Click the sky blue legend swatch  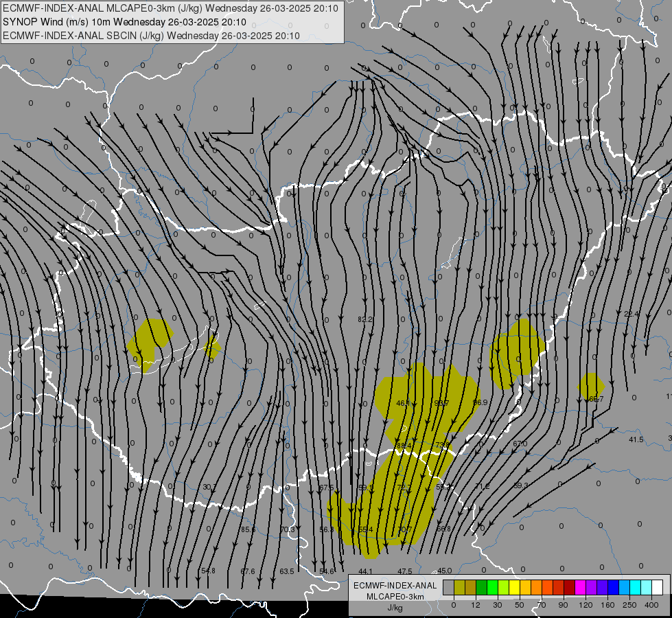625,587
